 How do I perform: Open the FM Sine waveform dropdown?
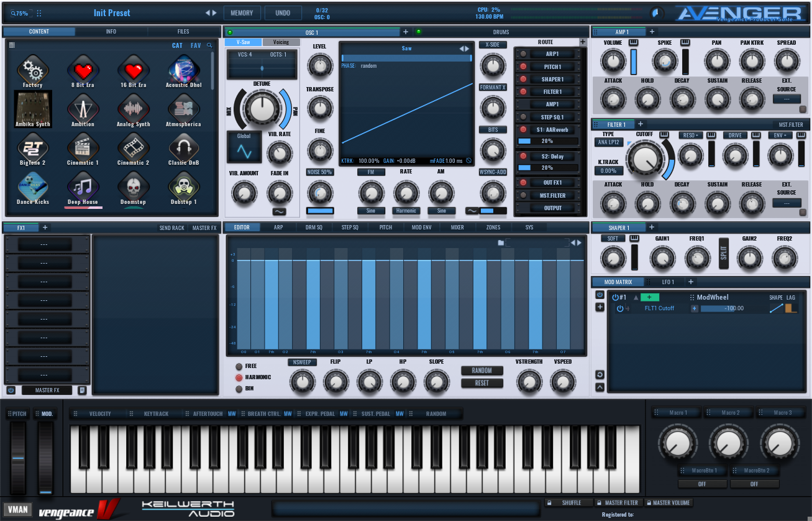(371, 211)
